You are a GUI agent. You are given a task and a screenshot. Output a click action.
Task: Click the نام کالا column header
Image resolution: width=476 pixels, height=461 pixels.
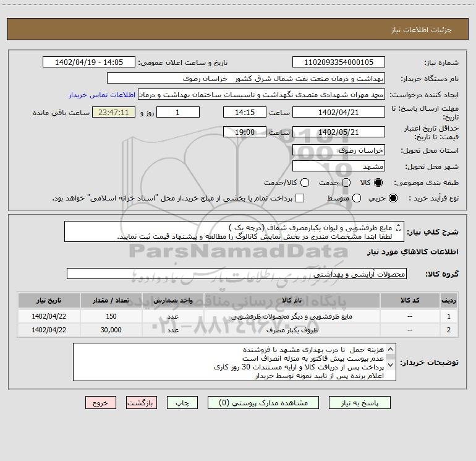point(292,300)
